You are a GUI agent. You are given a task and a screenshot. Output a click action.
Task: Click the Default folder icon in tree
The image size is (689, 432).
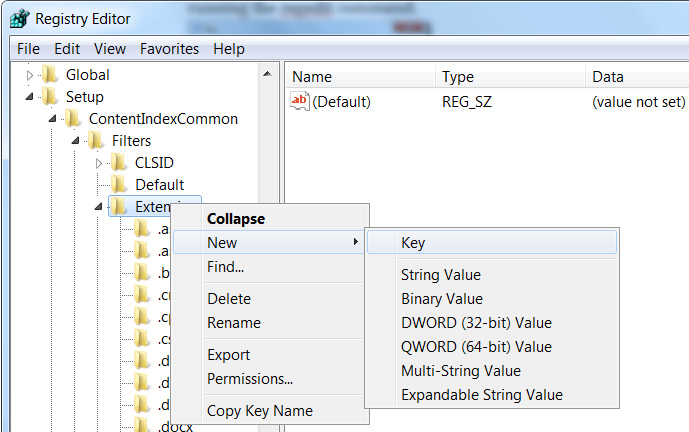[x=119, y=185]
